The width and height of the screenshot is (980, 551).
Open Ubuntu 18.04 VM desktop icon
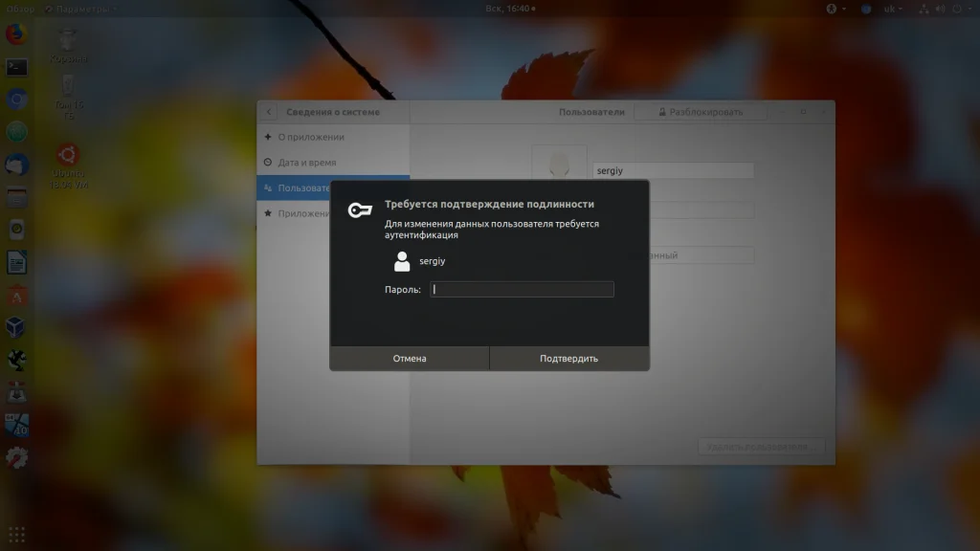pyautogui.click(x=68, y=166)
